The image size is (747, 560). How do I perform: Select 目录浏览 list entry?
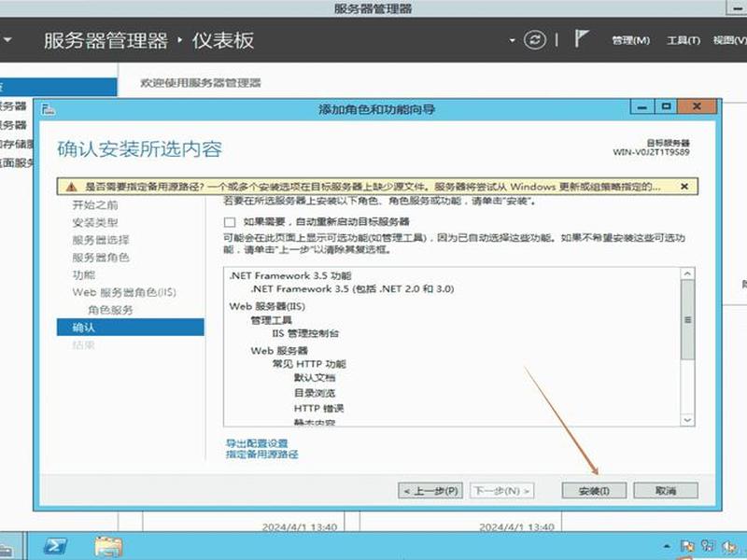pos(315,393)
